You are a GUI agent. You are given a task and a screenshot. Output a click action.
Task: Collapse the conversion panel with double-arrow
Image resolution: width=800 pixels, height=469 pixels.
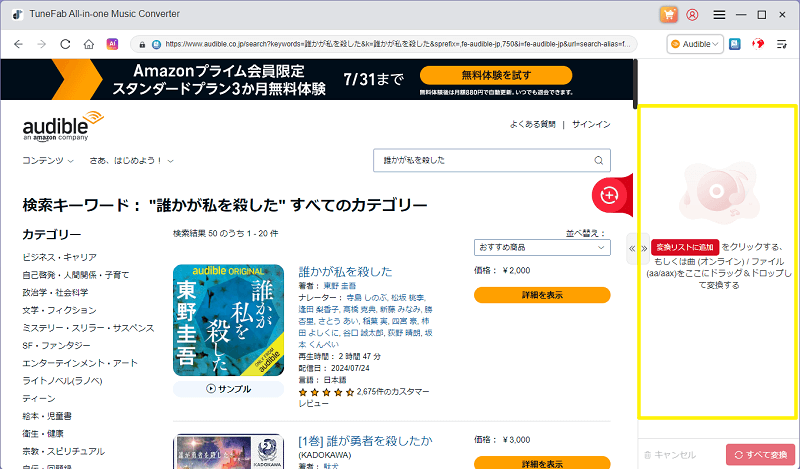coord(631,247)
